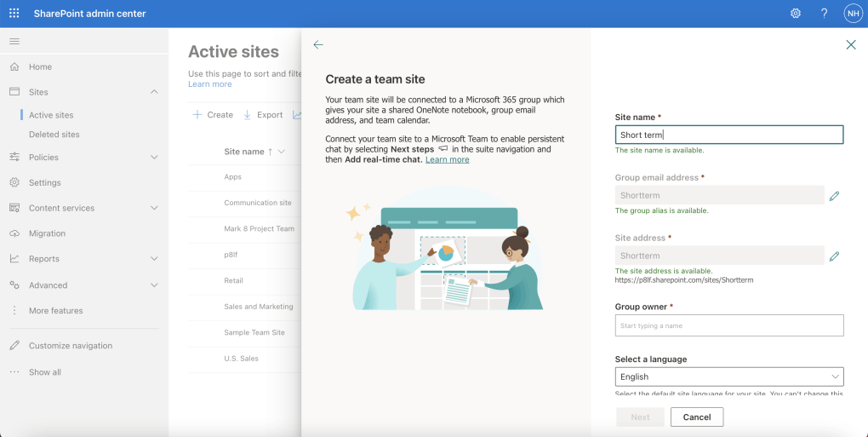The image size is (868, 437).
Task: Expand the Reports section chevron
Action: [x=154, y=259]
